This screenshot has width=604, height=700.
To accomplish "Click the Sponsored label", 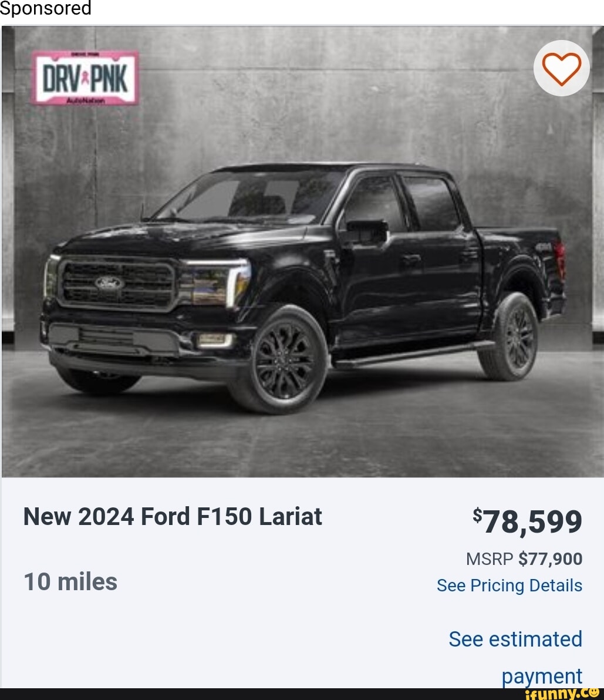I will (45, 8).
